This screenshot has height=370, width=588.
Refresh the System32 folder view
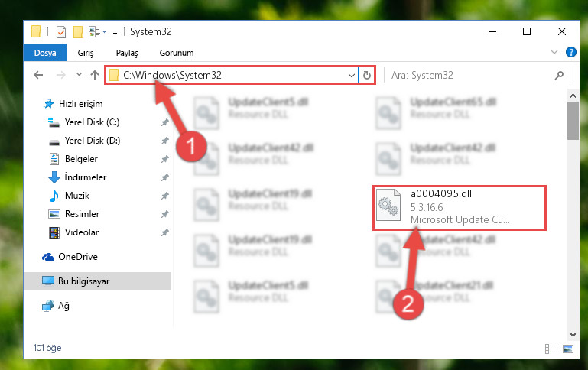tap(367, 76)
